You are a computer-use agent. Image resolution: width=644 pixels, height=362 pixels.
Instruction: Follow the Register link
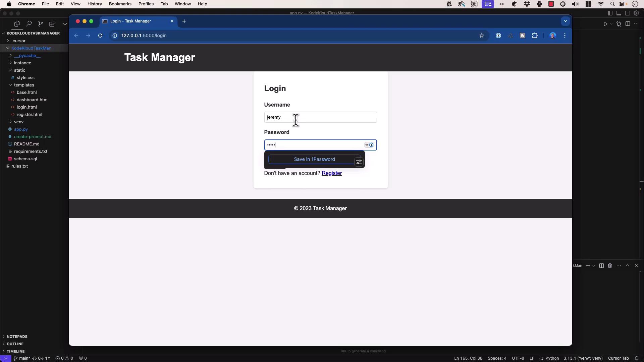(331, 173)
